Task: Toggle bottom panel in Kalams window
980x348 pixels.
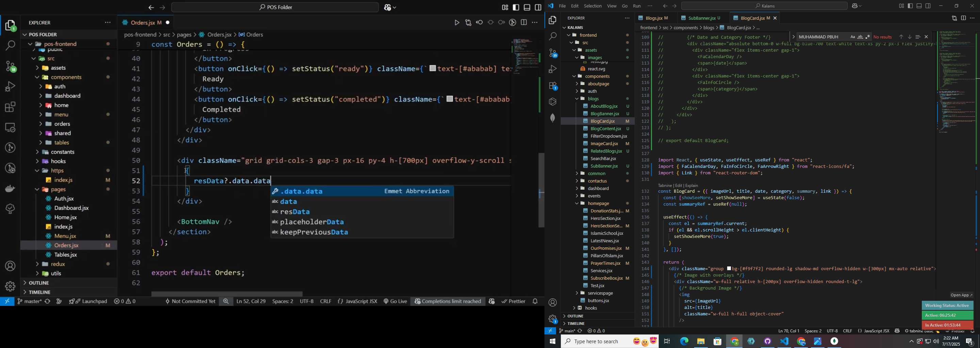Action: tap(919, 6)
